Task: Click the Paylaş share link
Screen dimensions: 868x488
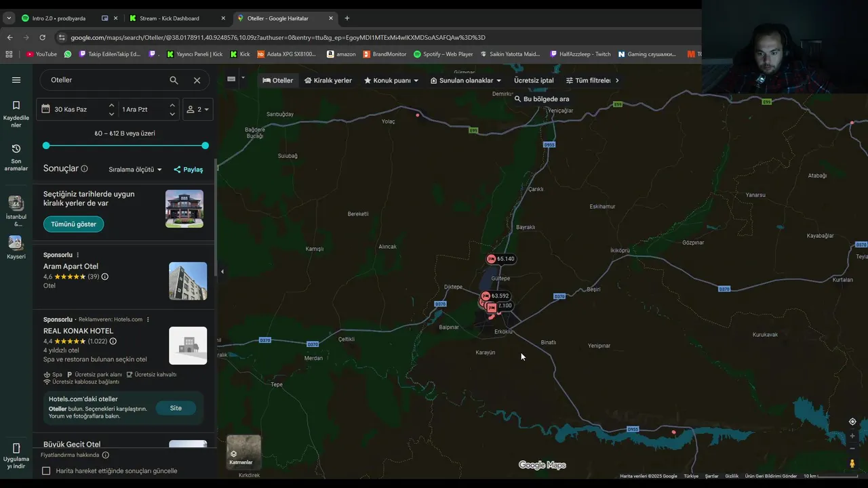Action: pos(188,169)
